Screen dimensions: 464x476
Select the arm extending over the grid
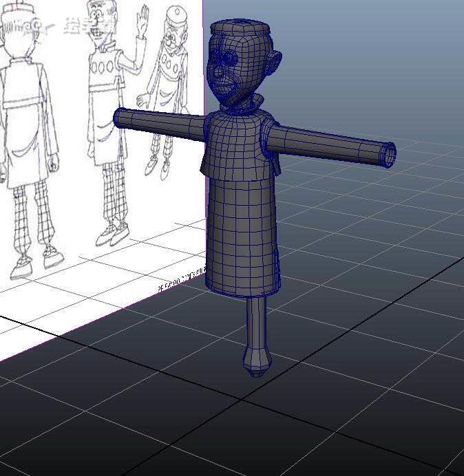[331, 145]
